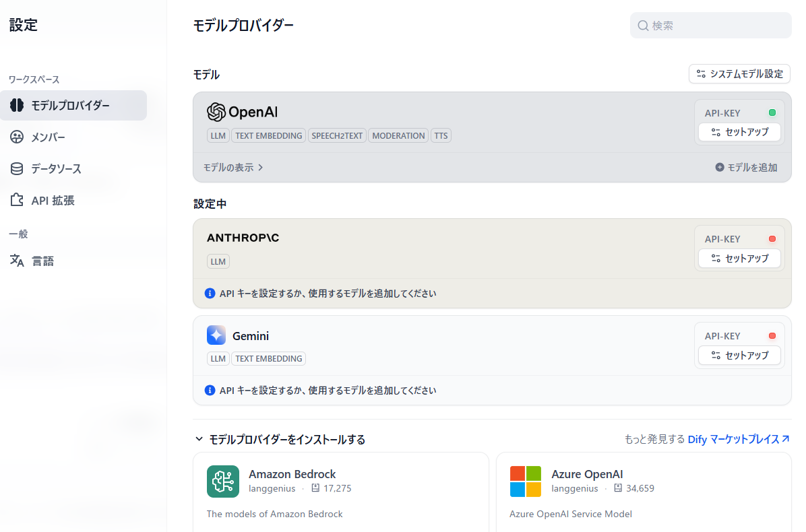
Task: Click the Amazon Bedrock icon
Action: (x=223, y=481)
